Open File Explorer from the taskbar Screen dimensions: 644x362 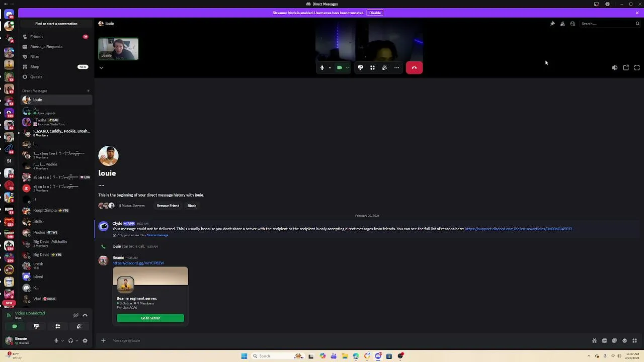point(345,356)
